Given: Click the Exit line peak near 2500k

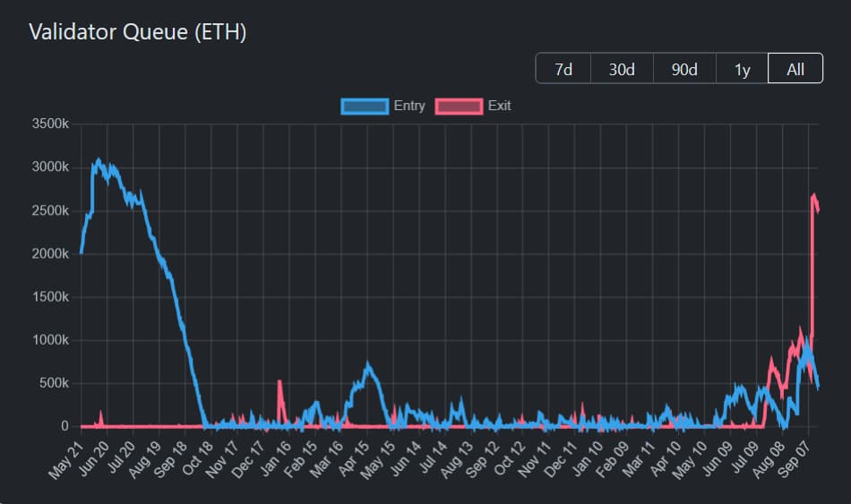Looking at the screenshot, I should point(814,196).
